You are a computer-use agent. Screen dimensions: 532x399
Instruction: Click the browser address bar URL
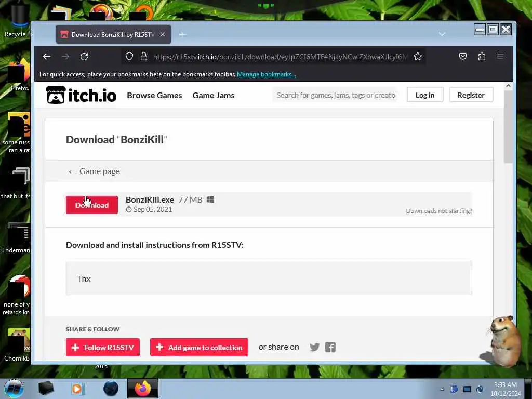tap(279, 57)
